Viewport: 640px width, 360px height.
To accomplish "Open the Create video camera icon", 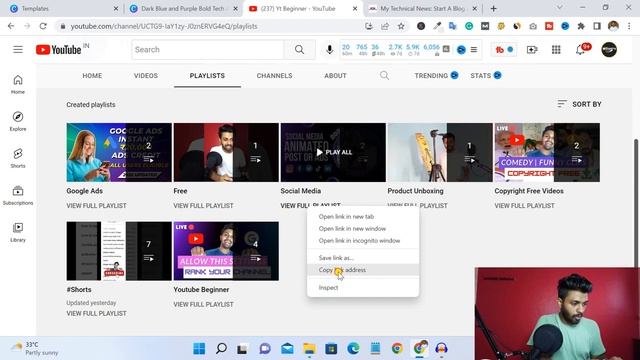I will [532, 50].
